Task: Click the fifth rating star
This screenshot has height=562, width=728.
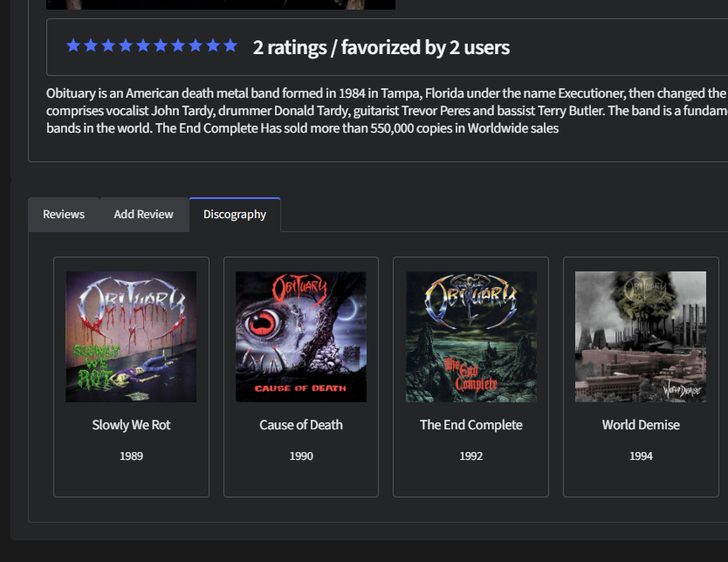Action: 144,46
